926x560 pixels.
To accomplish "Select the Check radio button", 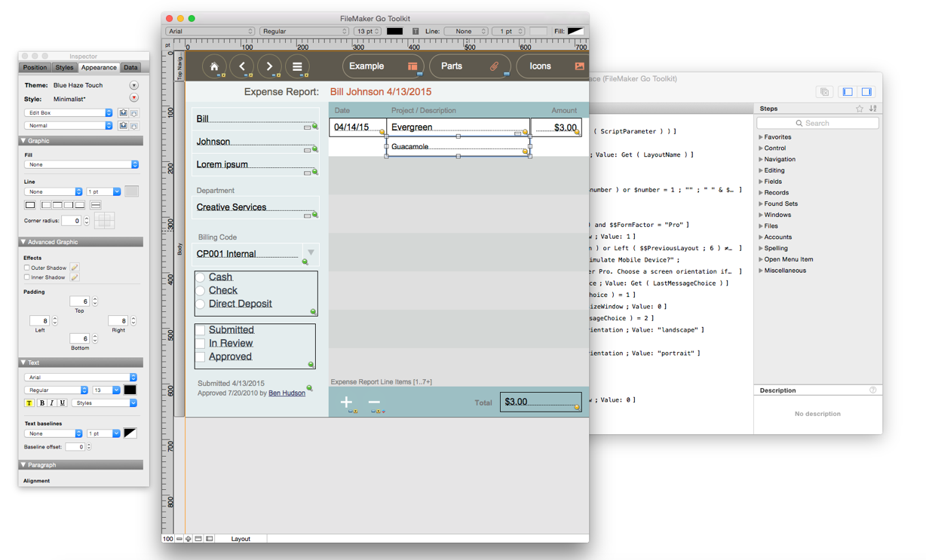I will tap(201, 291).
